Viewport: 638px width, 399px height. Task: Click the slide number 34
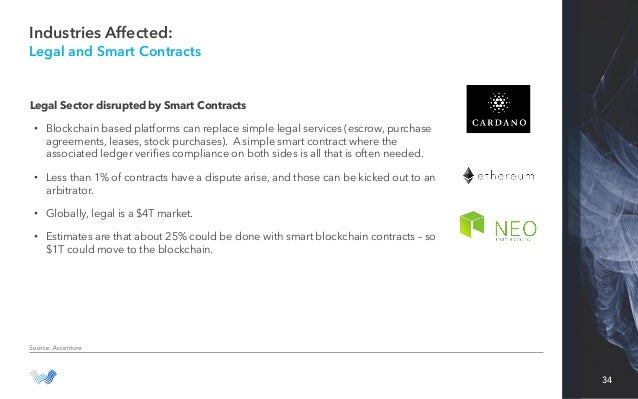click(x=607, y=379)
